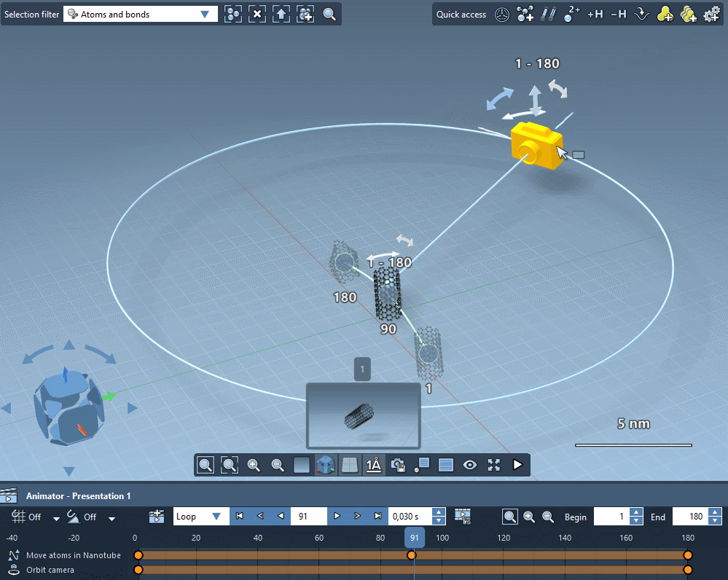
Task: Toggle the 1Å scale bar display
Action: [374, 464]
